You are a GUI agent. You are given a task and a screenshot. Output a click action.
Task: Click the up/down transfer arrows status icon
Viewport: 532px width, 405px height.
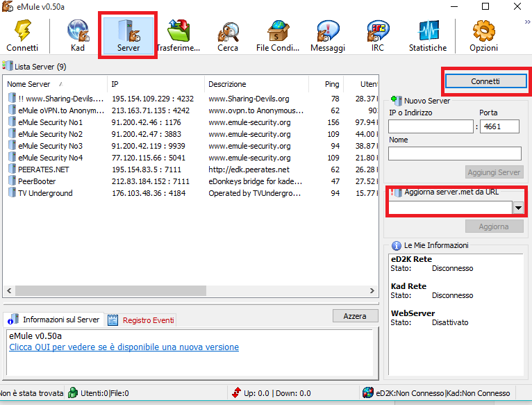(236, 392)
